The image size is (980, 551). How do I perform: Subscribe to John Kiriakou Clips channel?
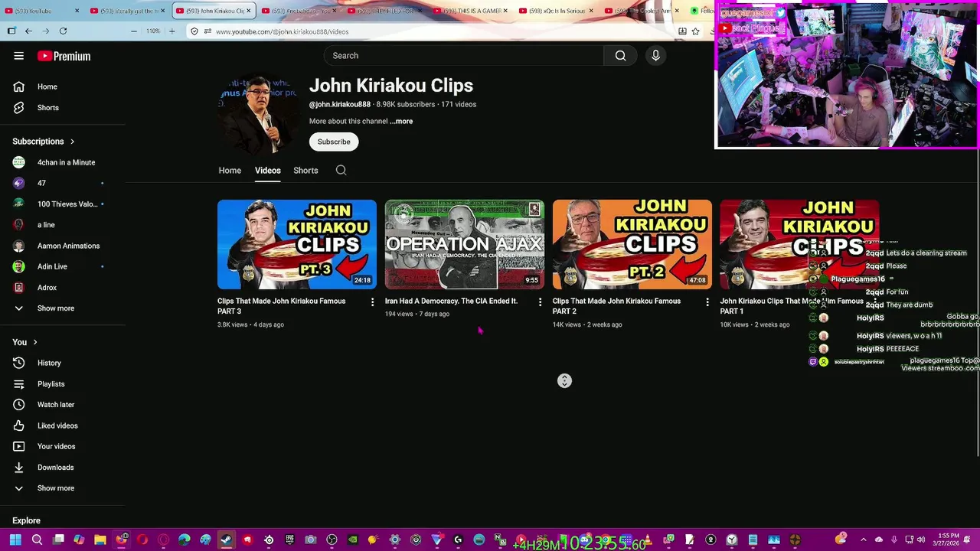tap(334, 142)
